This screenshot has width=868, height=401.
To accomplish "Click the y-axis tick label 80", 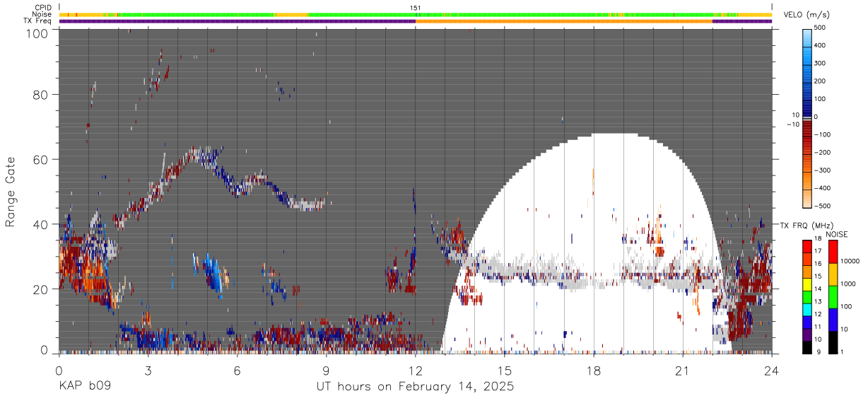I will point(41,95).
